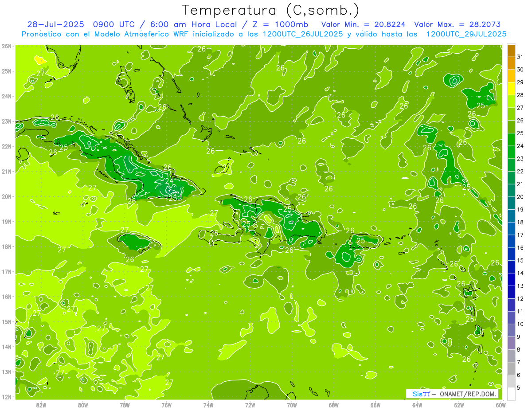The image size is (532, 411).
Task: Click the '80W' longitude axis label
Action: point(83,405)
